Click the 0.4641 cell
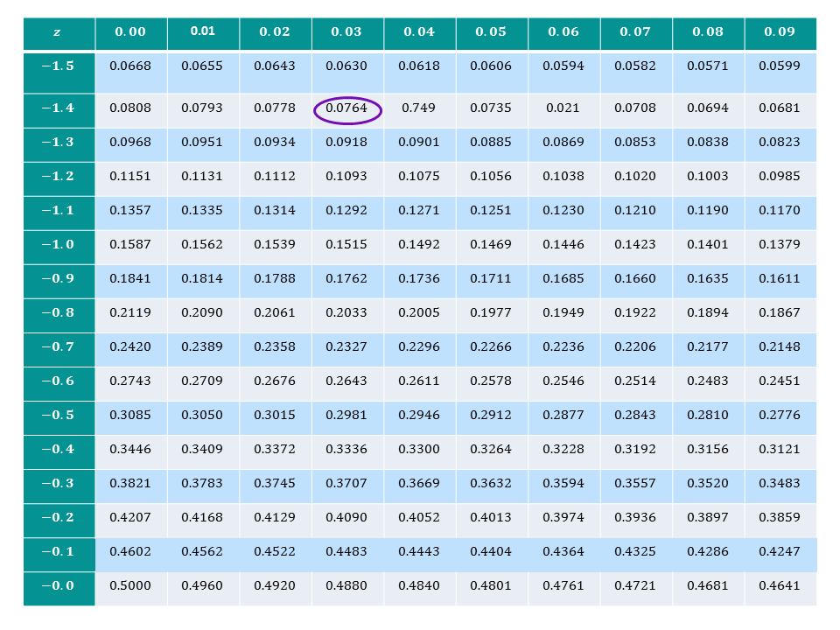 (x=780, y=586)
